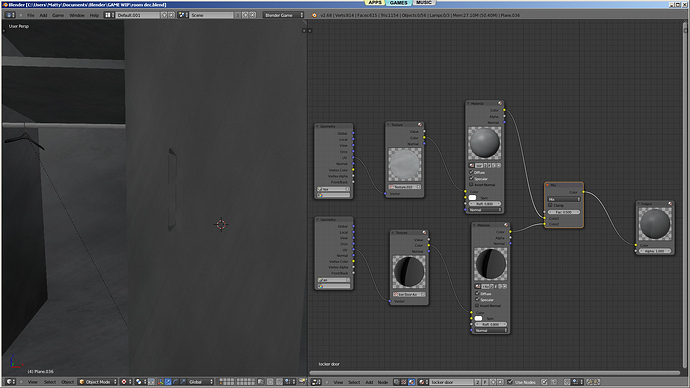Screen dimensions: 690x388
Task: Select the translate manipulator arrow icon
Action: click(168, 382)
